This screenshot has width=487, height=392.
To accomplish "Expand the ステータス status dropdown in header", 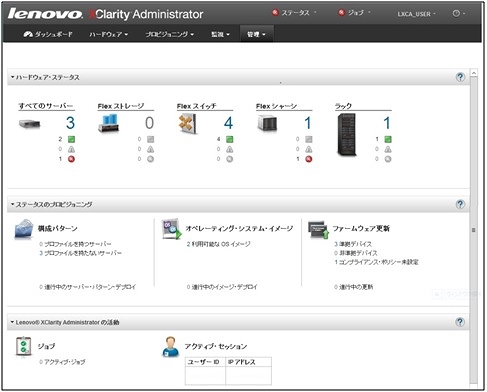I will (294, 13).
